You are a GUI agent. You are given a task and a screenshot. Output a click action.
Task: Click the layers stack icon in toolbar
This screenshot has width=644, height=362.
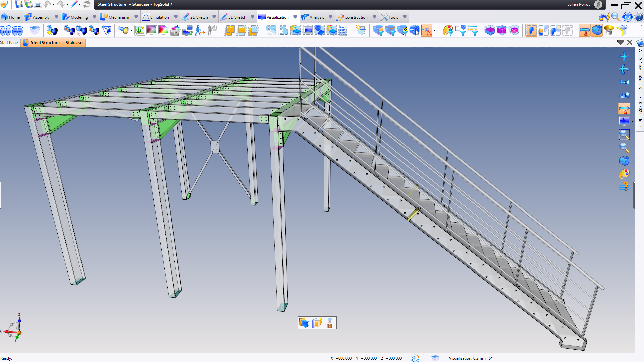pos(35,30)
